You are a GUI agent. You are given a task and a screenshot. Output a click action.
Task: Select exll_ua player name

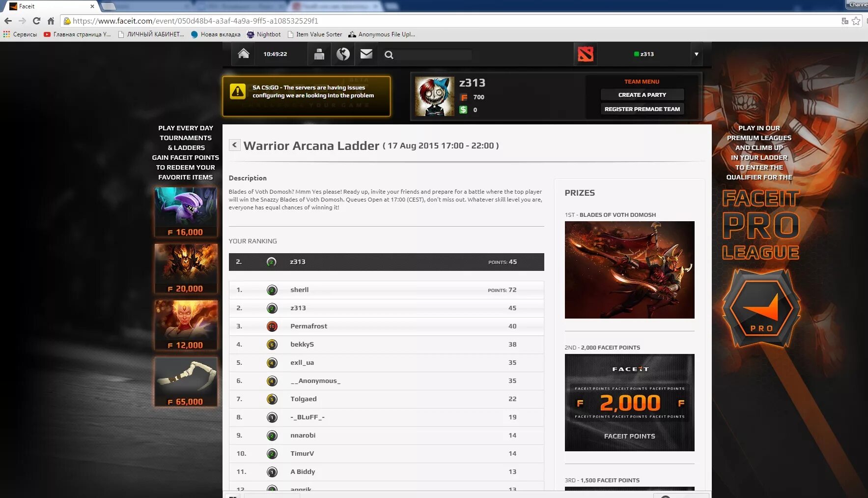(302, 363)
